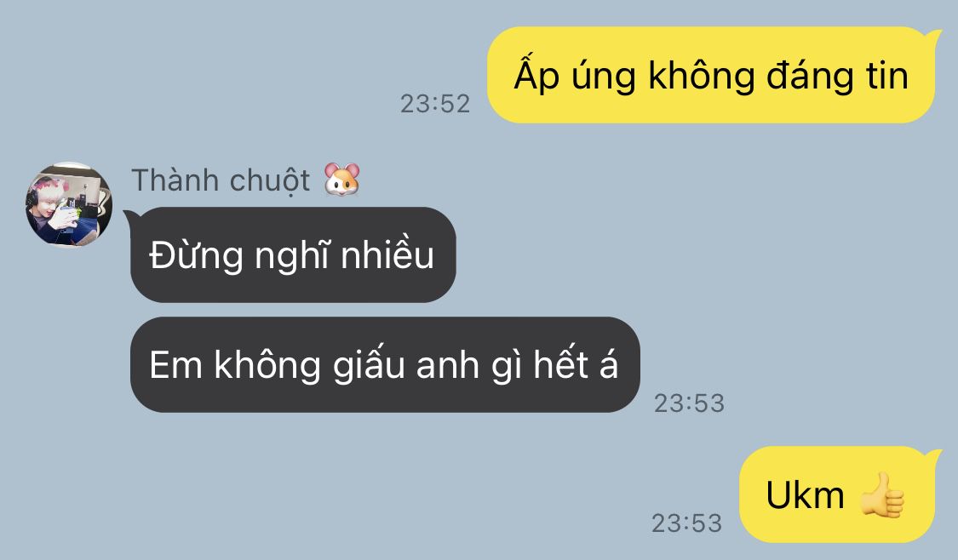Click the word giấu in the dark message
This screenshot has width=958, height=560.
point(369,365)
